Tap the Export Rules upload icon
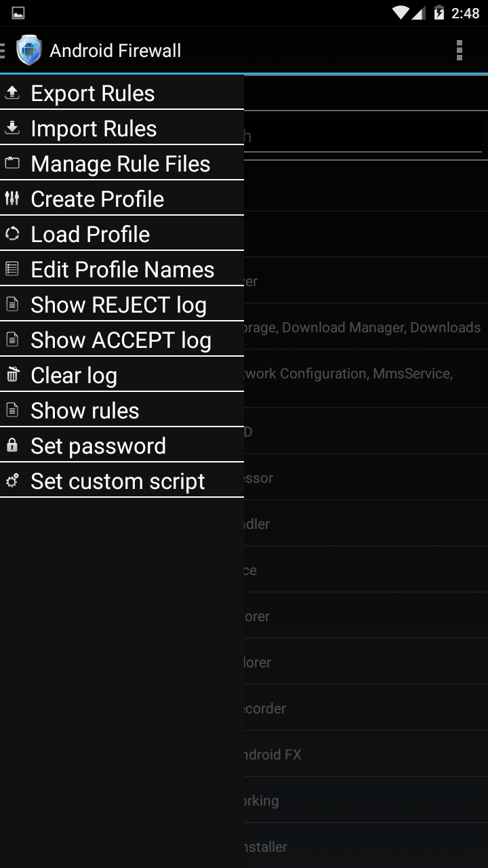Image resolution: width=488 pixels, height=868 pixels. click(12, 93)
